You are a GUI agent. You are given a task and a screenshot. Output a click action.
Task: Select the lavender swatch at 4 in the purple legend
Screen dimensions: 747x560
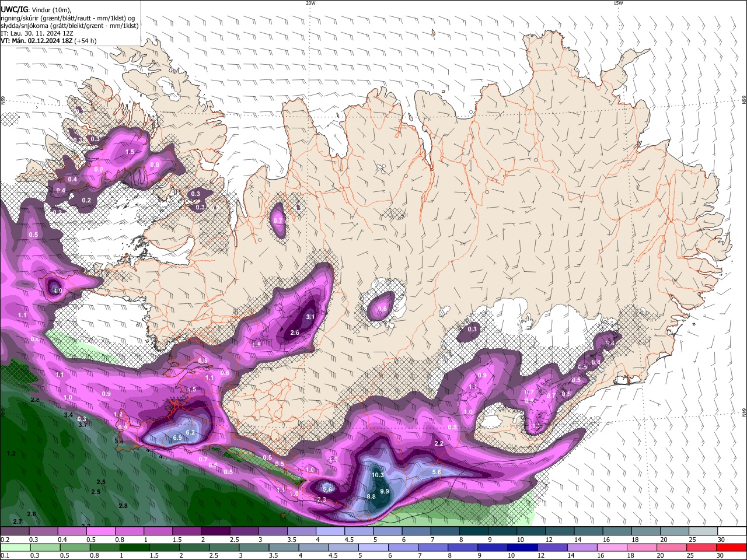coord(330,531)
